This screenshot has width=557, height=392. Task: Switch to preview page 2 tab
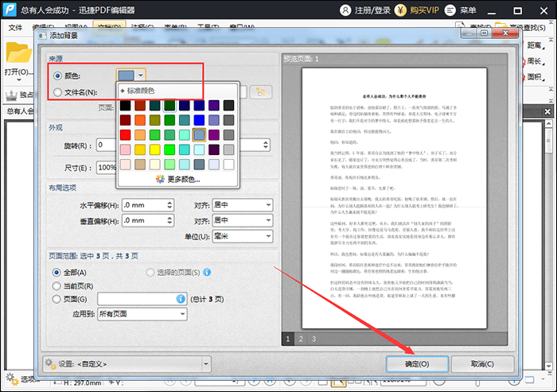click(x=301, y=339)
